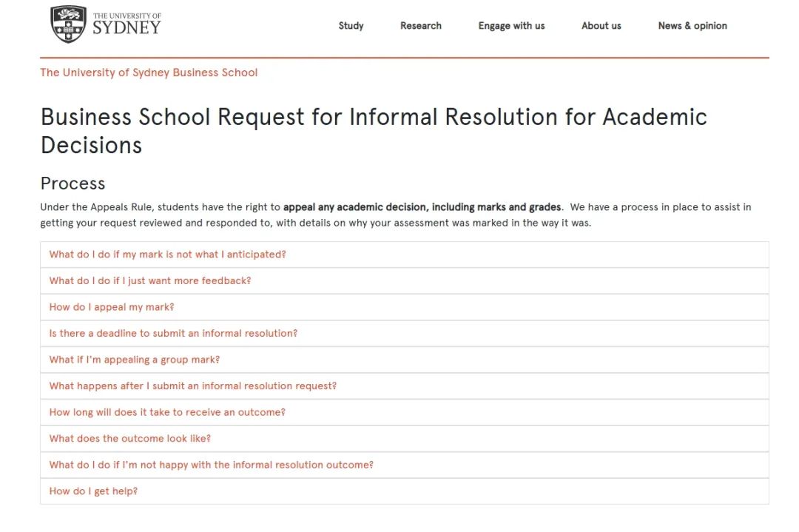Click the 'Process' section heading

pos(73,183)
